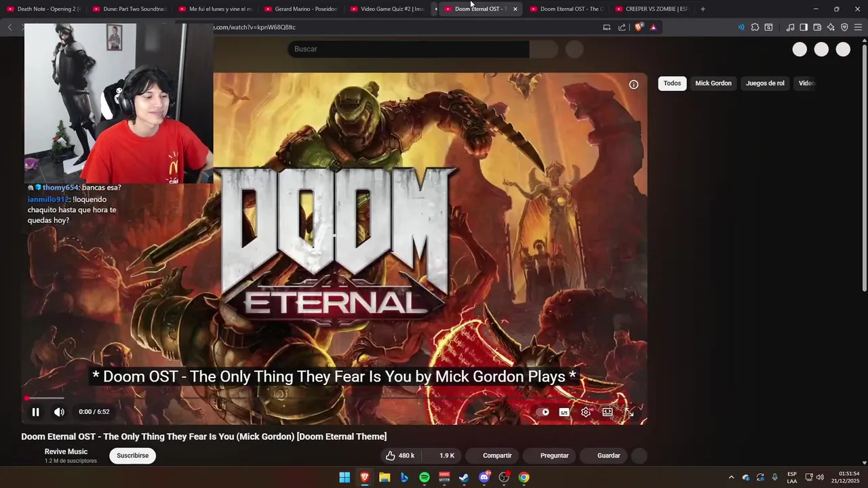
Task: Open the Brave Shields lion icon
Action: coord(638,27)
